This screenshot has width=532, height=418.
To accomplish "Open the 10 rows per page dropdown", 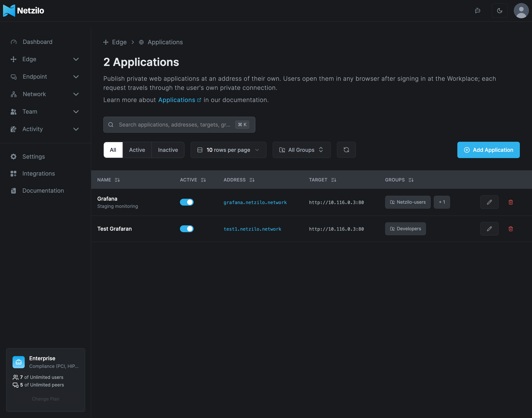I will (x=228, y=150).
